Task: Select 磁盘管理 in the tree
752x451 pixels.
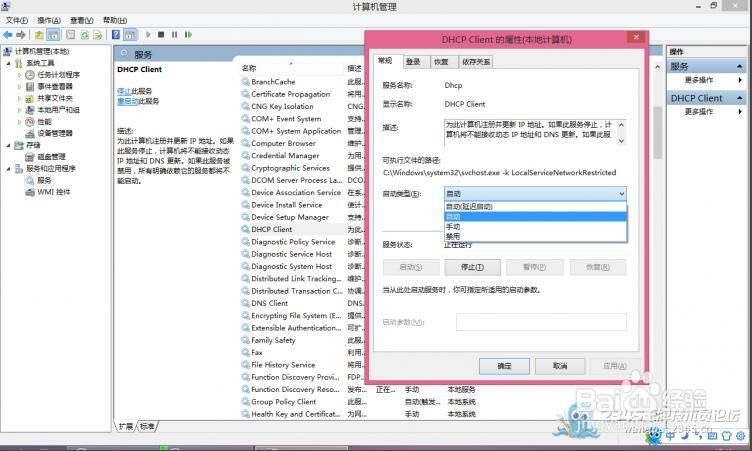Action: pyautogui.click(x=51, y=157)
